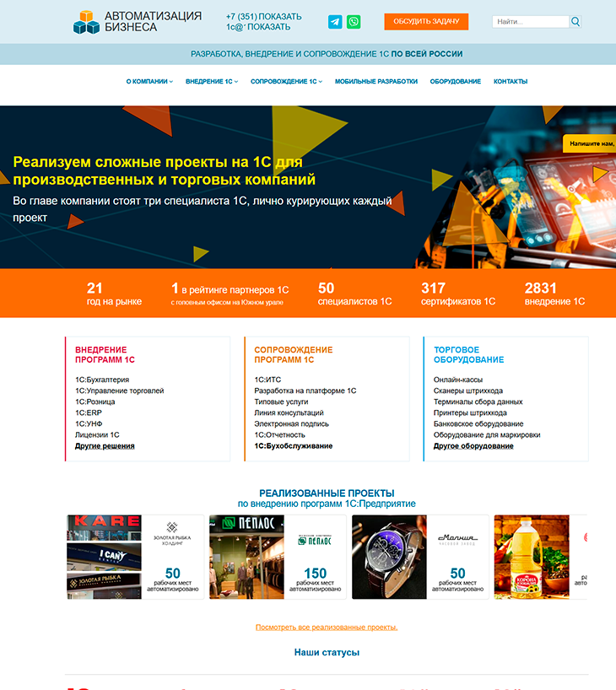Open 1С:ERP link
This screenshot has width=616, height=690.
coord(89,412)
